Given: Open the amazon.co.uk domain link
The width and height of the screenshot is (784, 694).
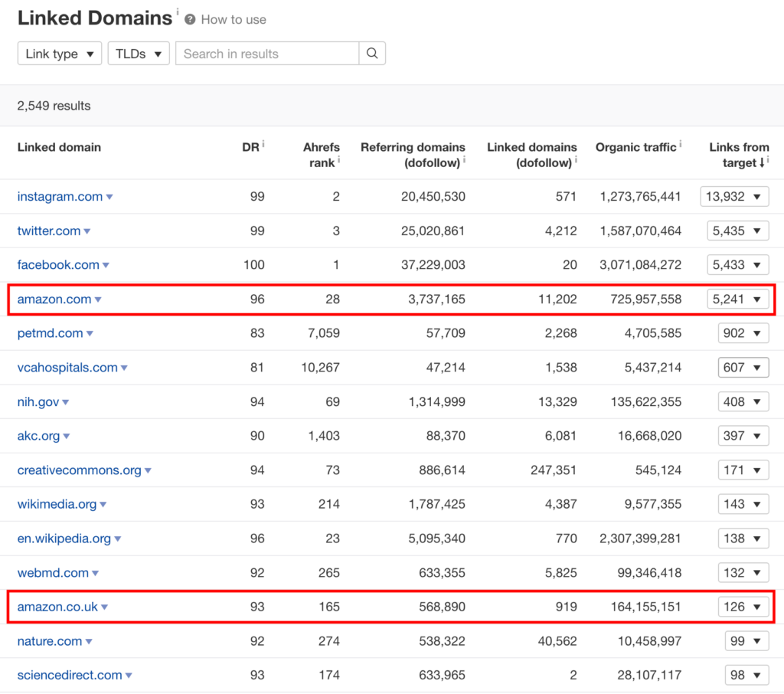Looking at the screenshot, I should tap(57, 607).
